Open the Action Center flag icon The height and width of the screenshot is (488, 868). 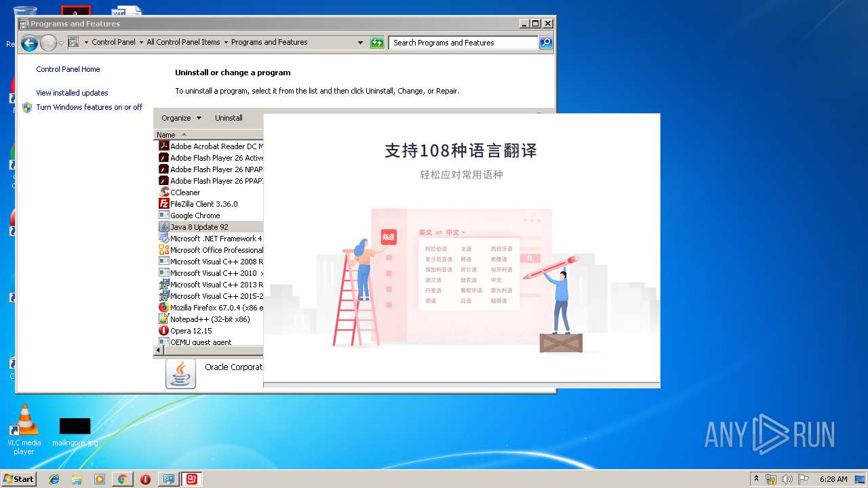(804, 479)
